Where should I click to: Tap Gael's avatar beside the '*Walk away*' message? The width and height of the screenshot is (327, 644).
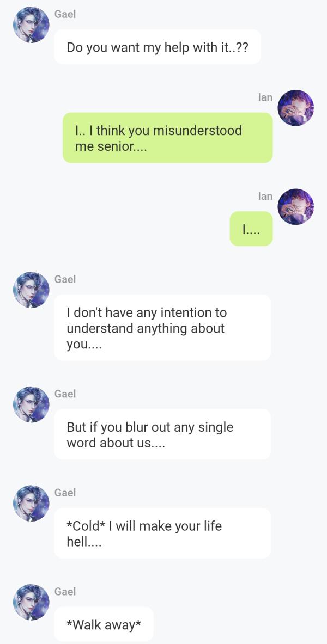(31, 603)
